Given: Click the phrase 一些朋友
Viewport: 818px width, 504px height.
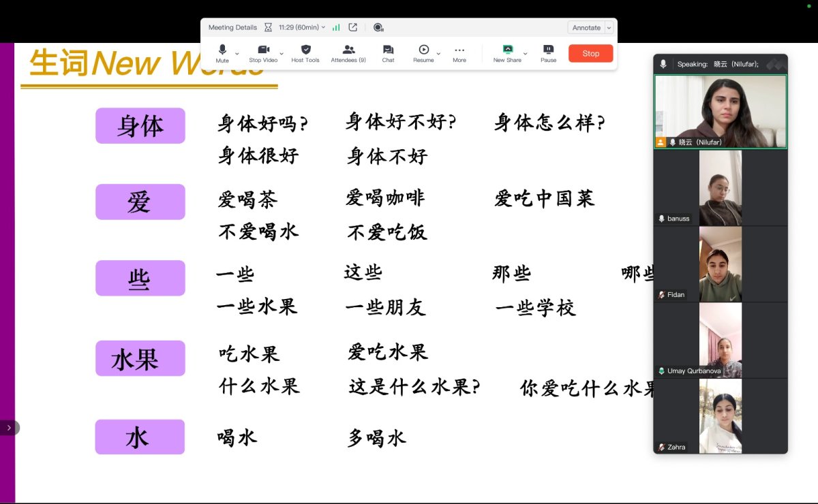Looking at the screenshot, I should coord(386,308).
